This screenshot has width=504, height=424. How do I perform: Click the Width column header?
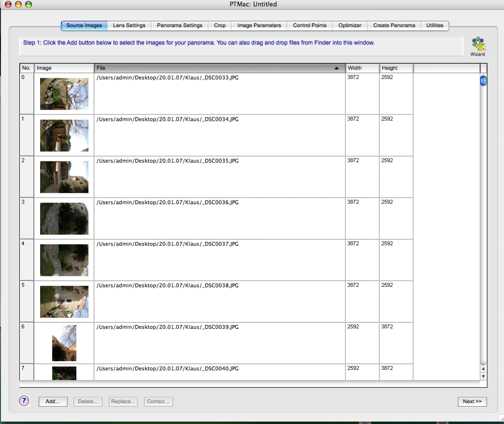coord(362,68)
